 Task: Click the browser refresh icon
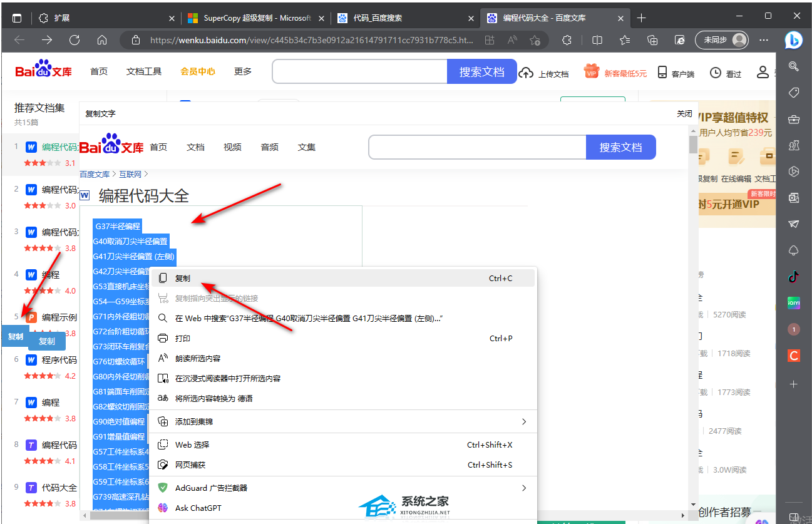coord(75,40)
